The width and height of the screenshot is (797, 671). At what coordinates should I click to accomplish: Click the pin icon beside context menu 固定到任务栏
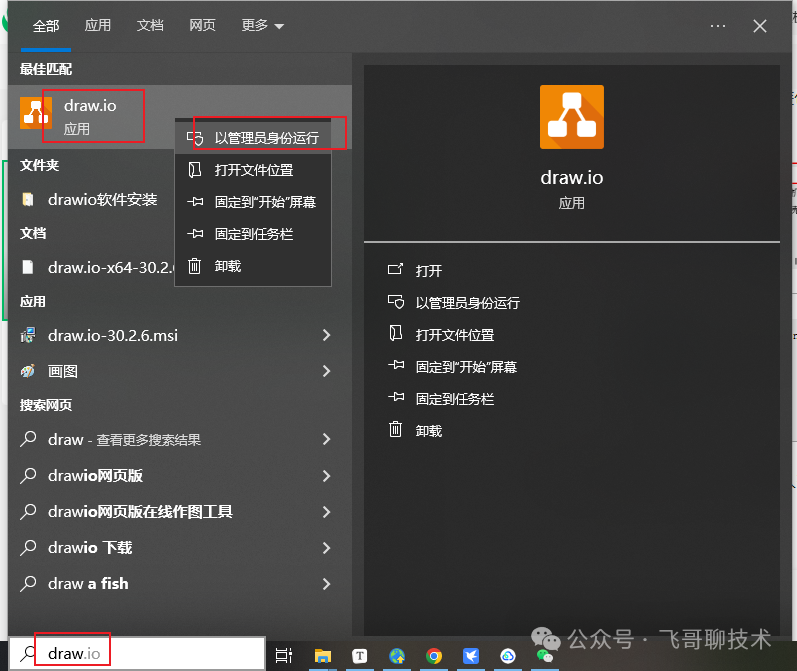click(x=195, y=234)
